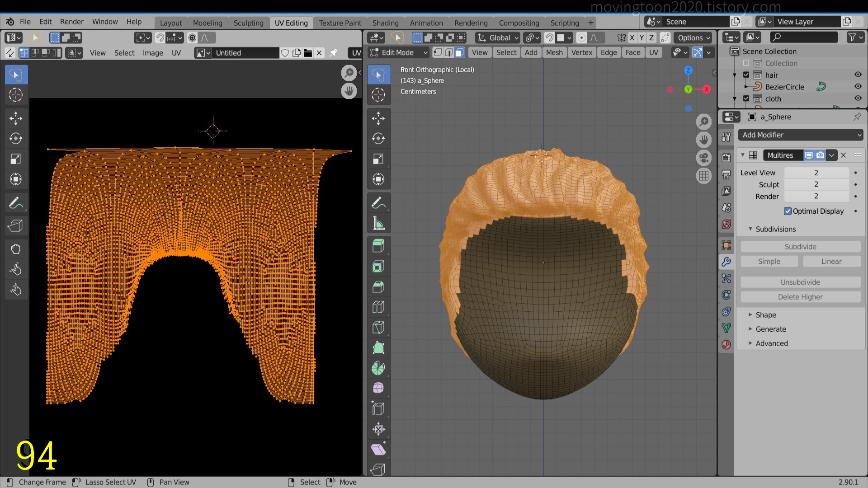Select the Loop Cut tool

(378, 307)
